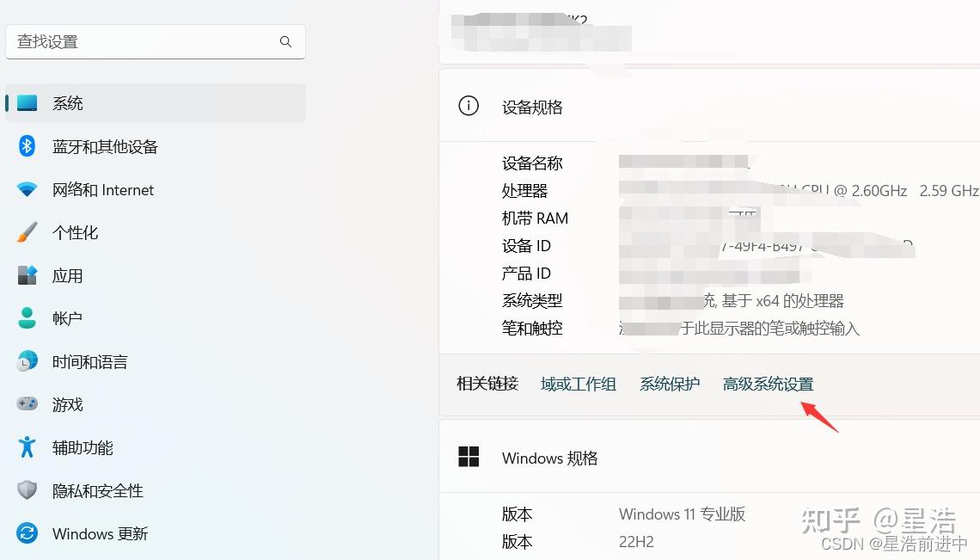Viewport: 980px width, 560px height.
Task: Click the 22H2 version value
Action: tap(636, 542)
